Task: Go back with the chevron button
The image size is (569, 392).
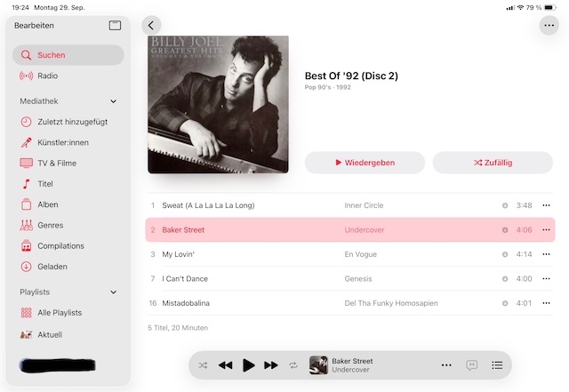Action: (x=151, y=26)
